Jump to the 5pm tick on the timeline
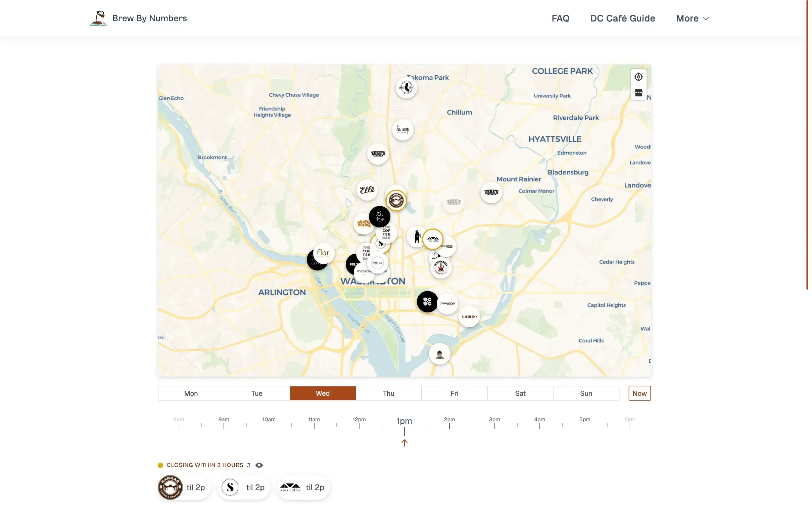 [585, 422]
